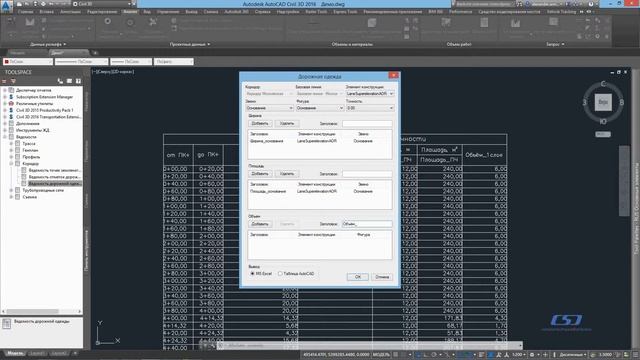Open the Запрос ribbon panel dropdown
640x360 pixels.
555,44
